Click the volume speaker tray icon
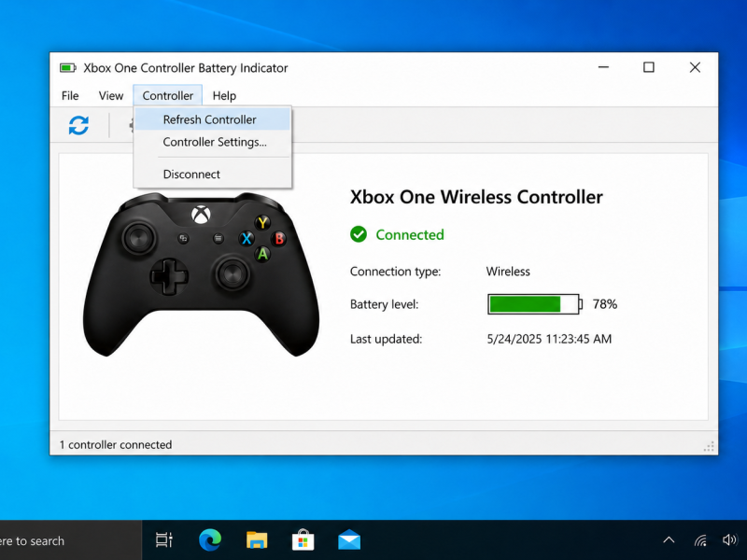Image resolution: width=747 pixels, height=560 pixels. (x=729, y=540)
